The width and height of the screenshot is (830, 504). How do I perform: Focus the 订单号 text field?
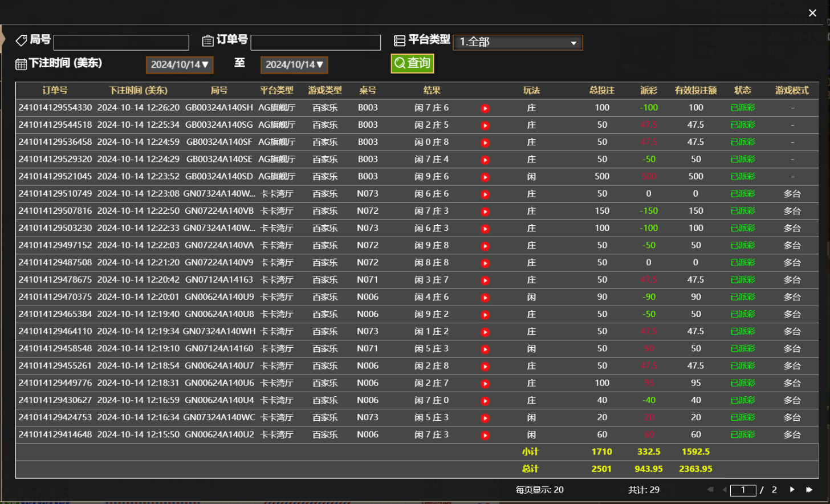click(315, 43)
